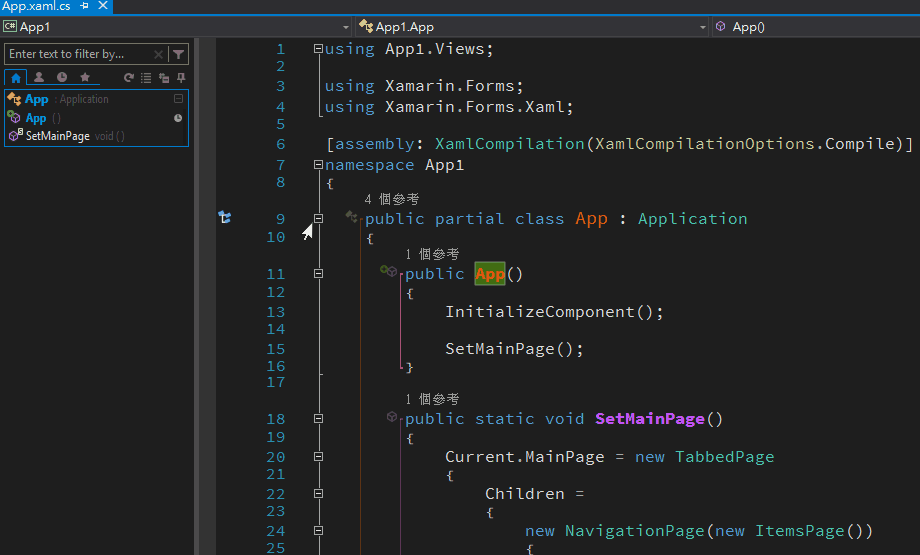Select the App.xaml.cs document tab
920x555 pixels.
(x=36, y=6)
